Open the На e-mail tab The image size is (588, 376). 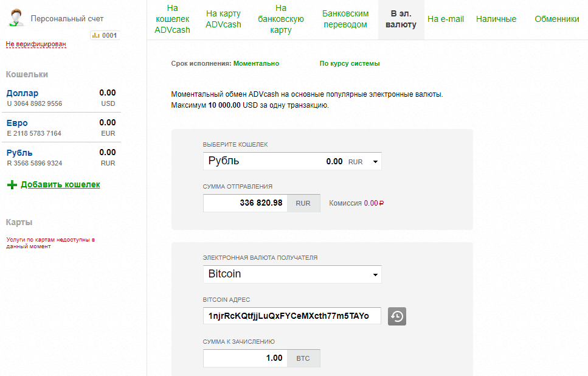pos(445,19)
